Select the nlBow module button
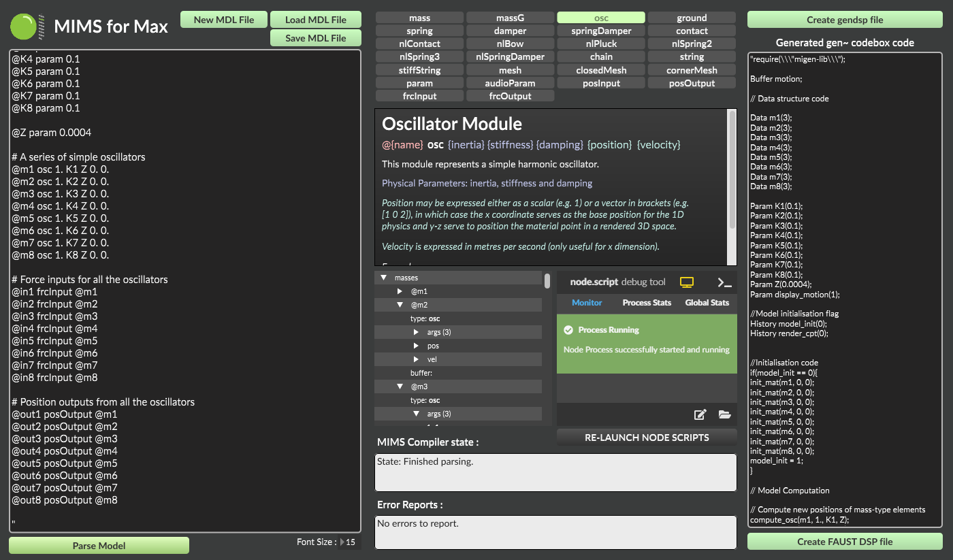The height and width of the screenshot is (560, 953). (x=510, y=44)
